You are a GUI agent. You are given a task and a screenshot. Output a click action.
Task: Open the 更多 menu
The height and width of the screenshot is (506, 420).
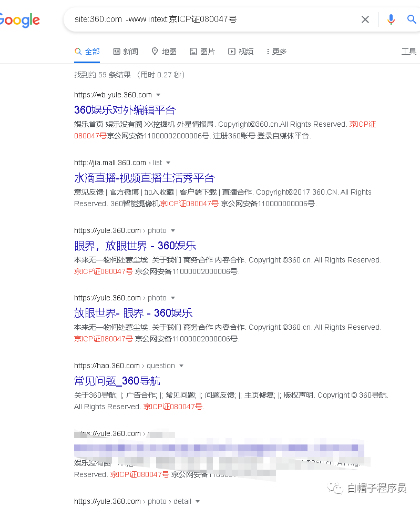pos(276,52)
